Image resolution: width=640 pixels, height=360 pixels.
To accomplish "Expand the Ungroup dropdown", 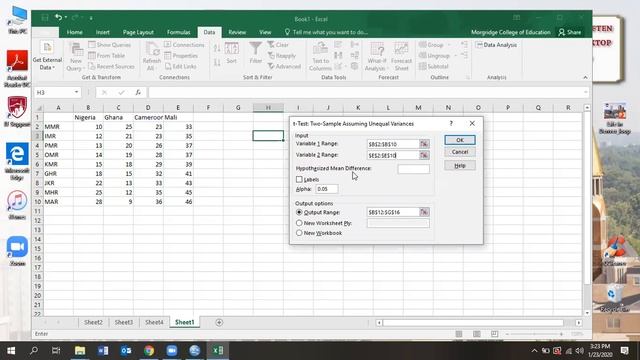I will [455, 56].
